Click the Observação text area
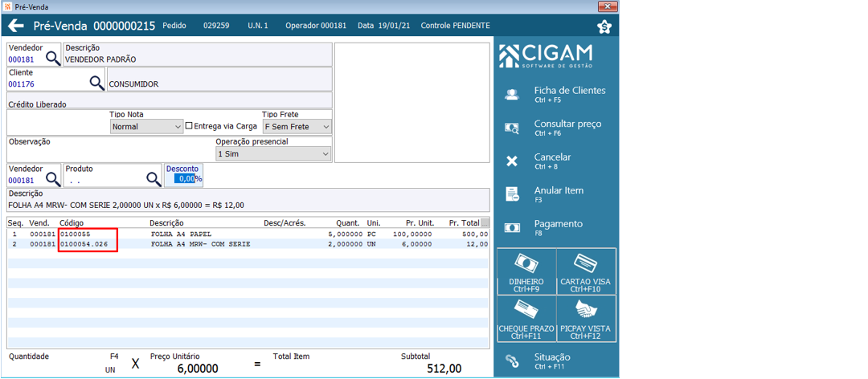The image size is (868, 379). [x=111, y=149]
